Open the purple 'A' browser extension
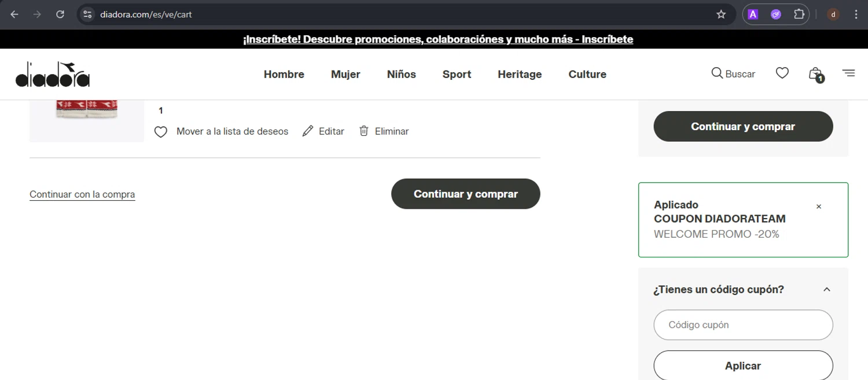 tap(753, 14)
